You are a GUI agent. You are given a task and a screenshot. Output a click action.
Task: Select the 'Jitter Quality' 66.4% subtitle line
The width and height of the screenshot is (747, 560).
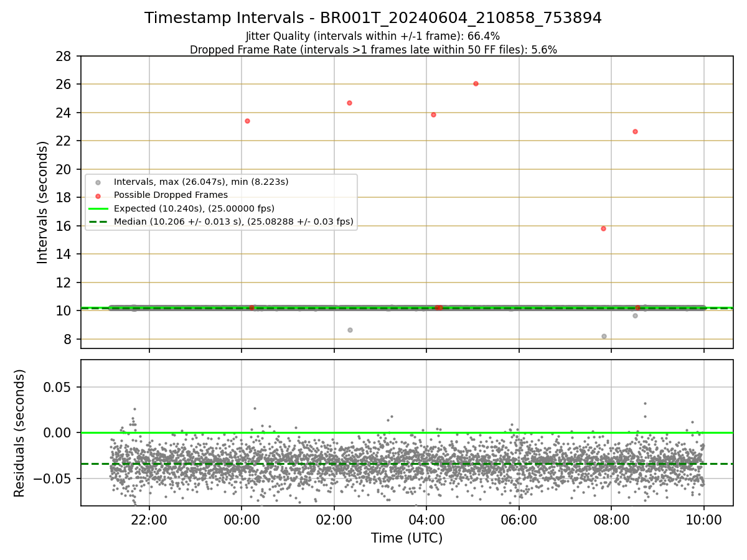(373, 36)
